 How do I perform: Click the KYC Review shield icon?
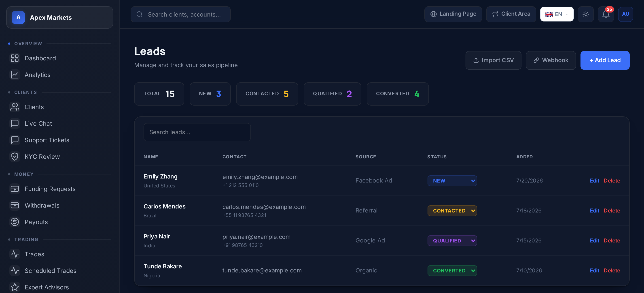(15, 157)
